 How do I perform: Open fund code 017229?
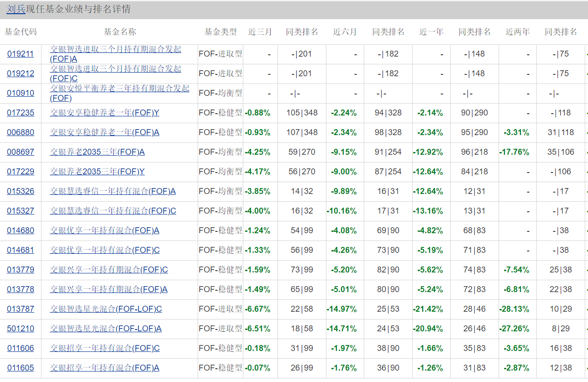coord(21,172)
